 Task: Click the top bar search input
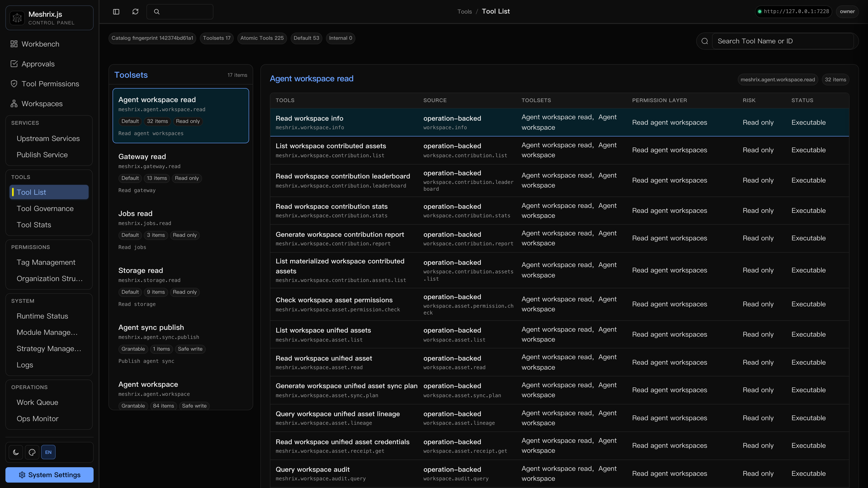click(180, 12)
